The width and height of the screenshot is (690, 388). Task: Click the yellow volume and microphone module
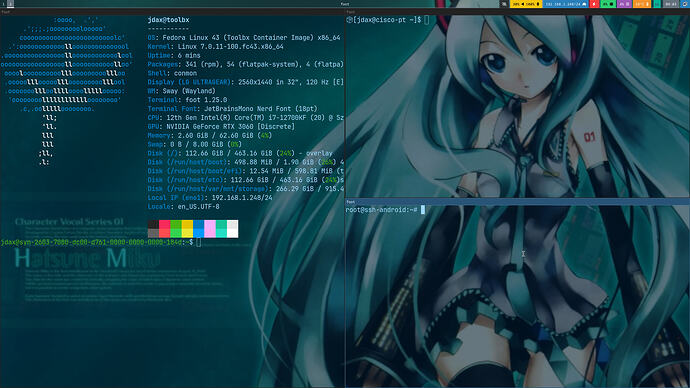[x=526, y=4]
